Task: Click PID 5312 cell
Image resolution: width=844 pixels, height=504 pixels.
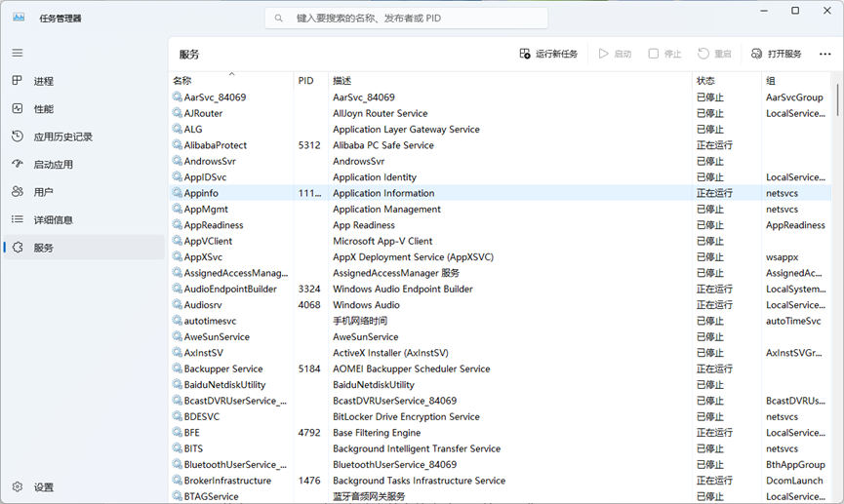Action: [x=309, y=144]
